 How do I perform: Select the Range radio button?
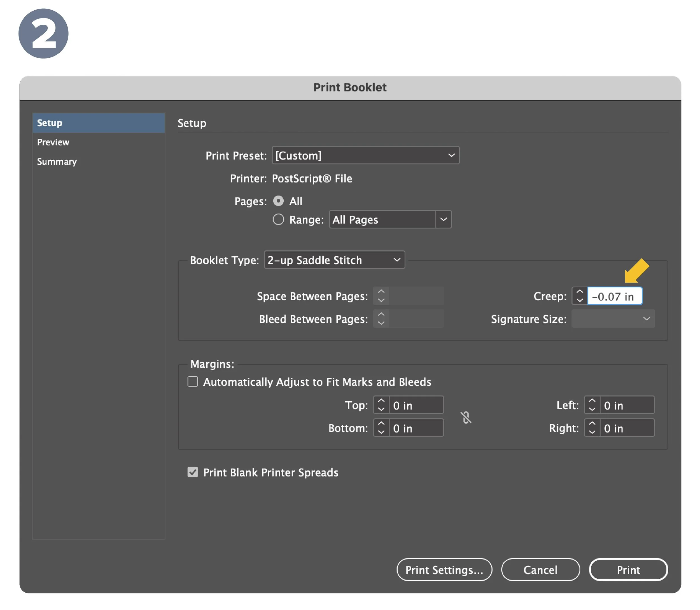pyautogui.click(x=278, y=220)
